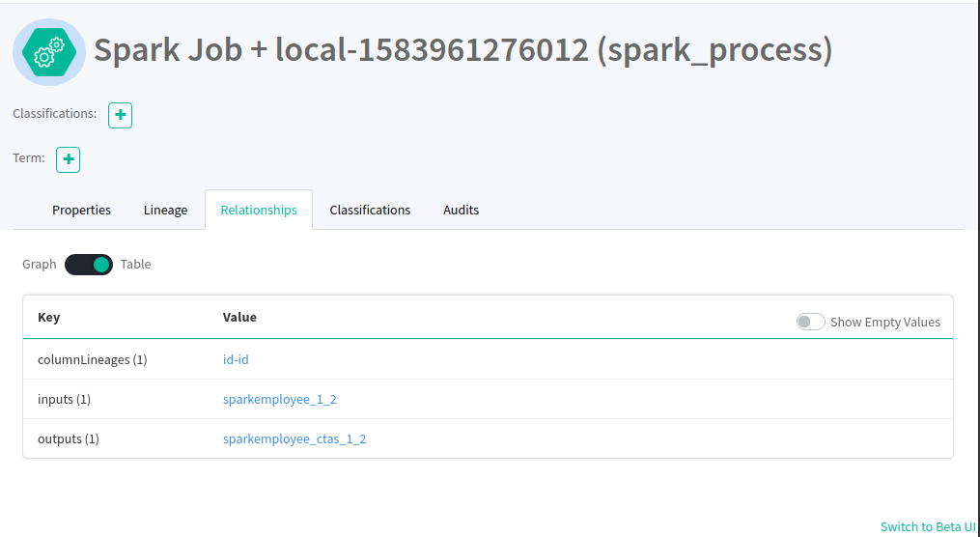Viewport: 980px width, 537px height.
Task: Click the Graph label beside the switch
Action: tap(40, 264)
